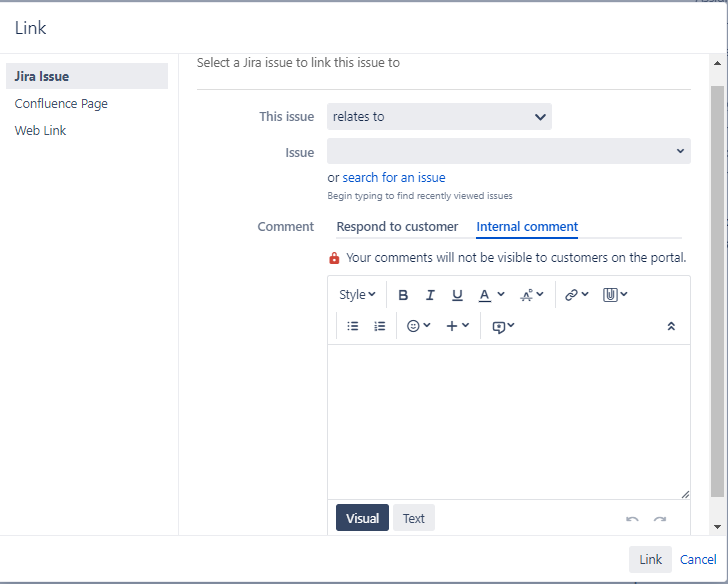Click the dialog scrollbar down arrow
Image resolution: width=728 pixels, height=584 pixels.
pyautogui.click(x=717, y=527)
